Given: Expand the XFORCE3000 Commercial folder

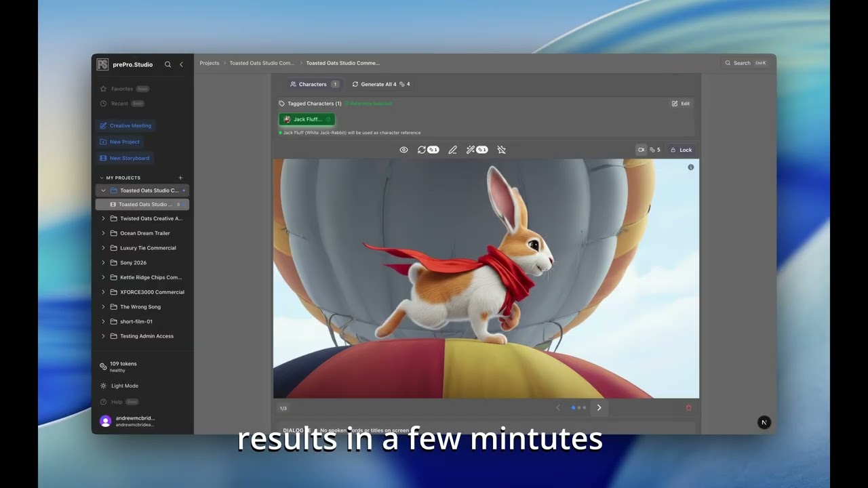Looking at the screenshot, I should (x=103, y=292).
